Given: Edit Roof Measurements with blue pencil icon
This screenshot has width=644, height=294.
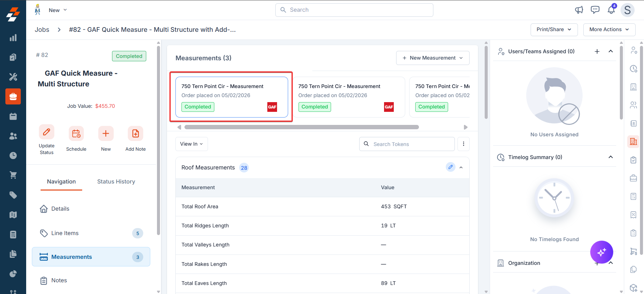Looking at the screenshot, I should 450,167.
